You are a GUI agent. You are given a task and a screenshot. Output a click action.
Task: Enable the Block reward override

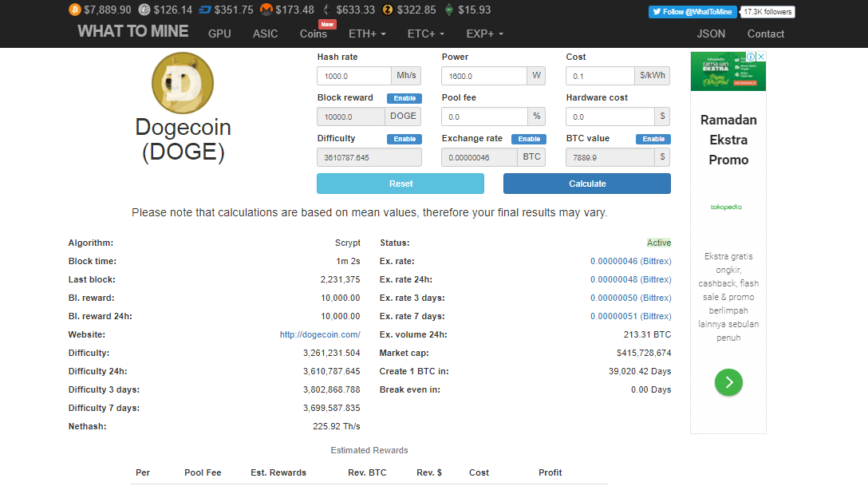click(x=404, y=98)
